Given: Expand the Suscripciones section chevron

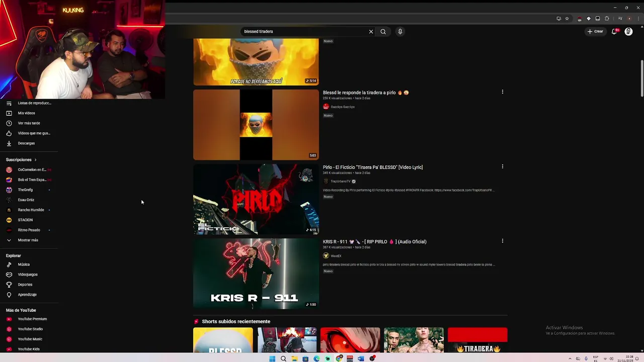Looking at the screenshot, I should point(35,160).
